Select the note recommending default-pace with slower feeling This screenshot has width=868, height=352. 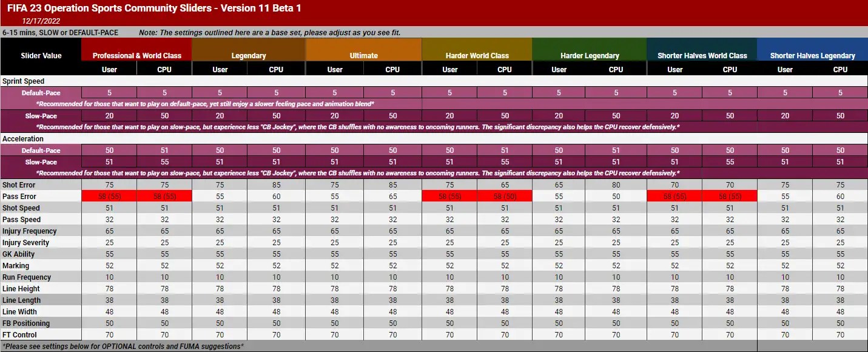coord(206,104)
